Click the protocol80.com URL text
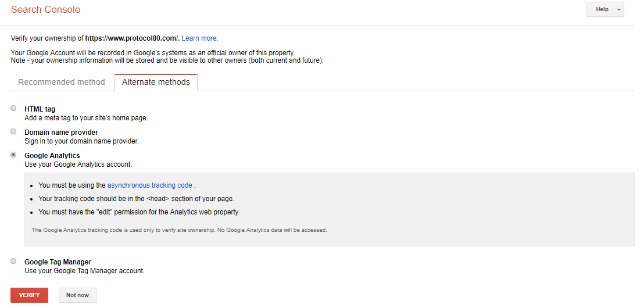Screen dimensions: 644x308 132,38
